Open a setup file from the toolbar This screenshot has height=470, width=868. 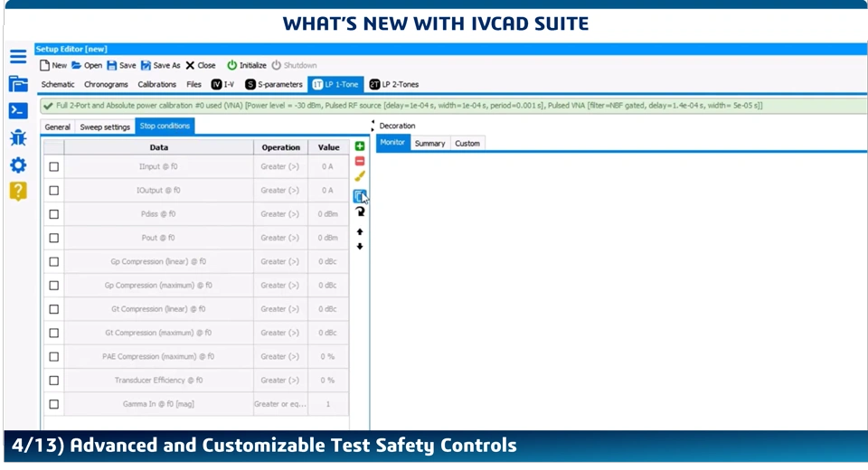pyautogui.click(x=87, y=65)
